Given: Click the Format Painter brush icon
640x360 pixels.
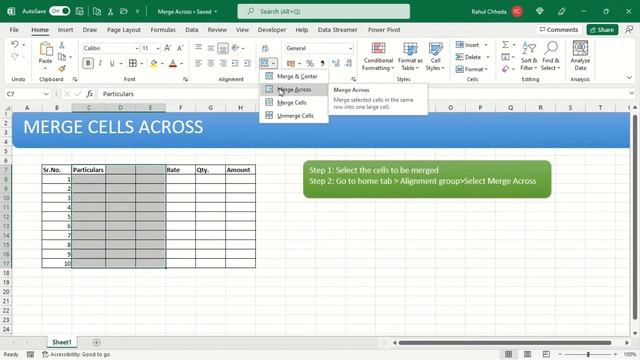Looking at the screenshot, I should tap(62, 68).
